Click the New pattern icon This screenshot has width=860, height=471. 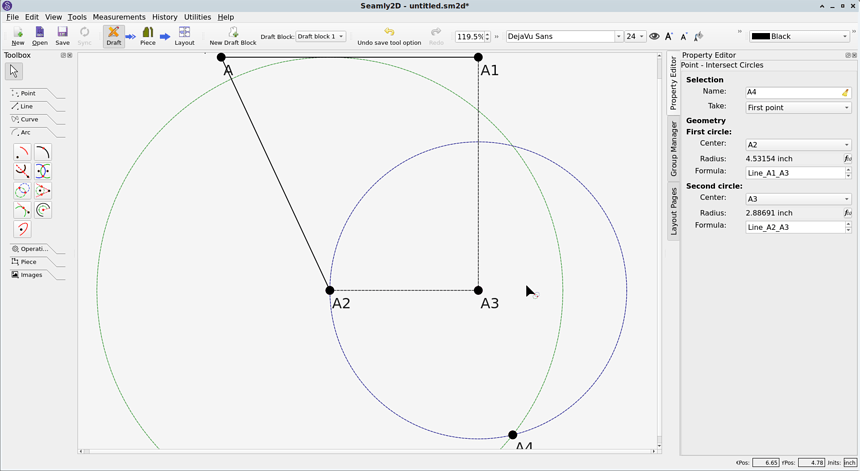click(18, 34)
